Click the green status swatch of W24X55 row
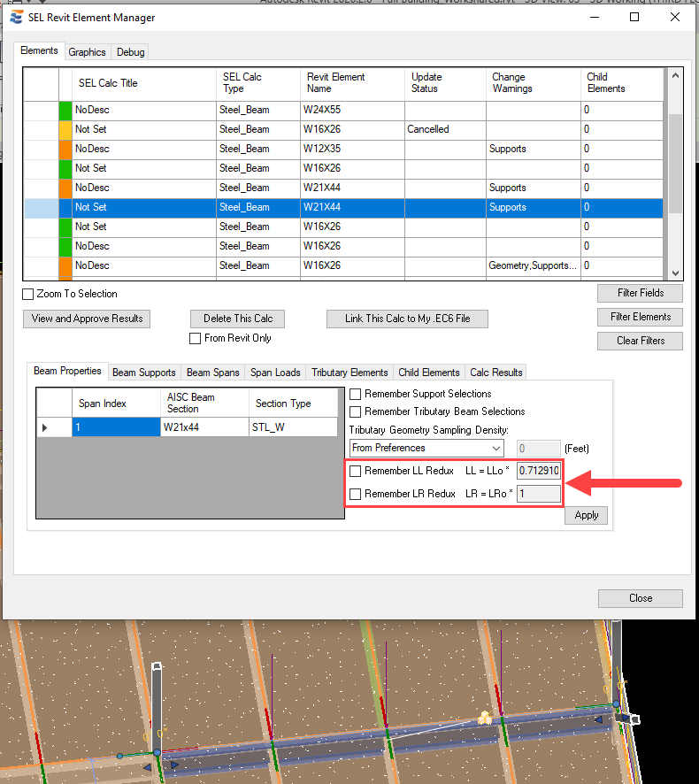Viewport: 699px width, 784px height. (65, 111)
